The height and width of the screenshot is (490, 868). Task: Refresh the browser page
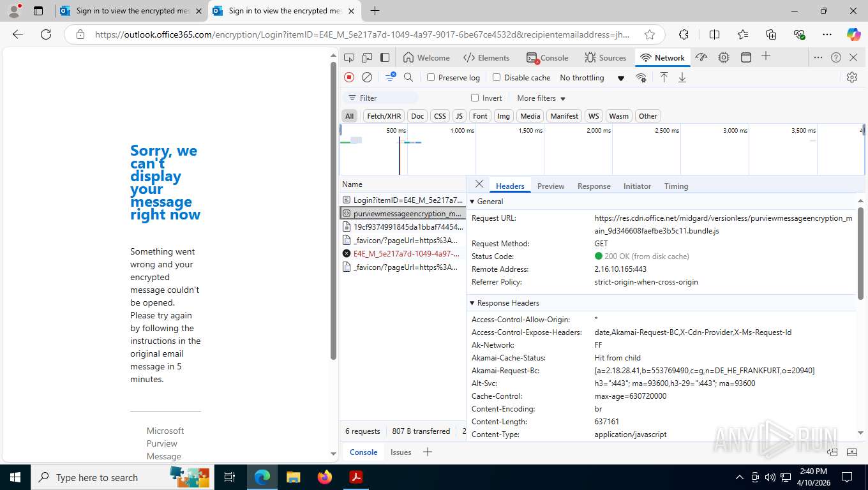tap(46, 34)
